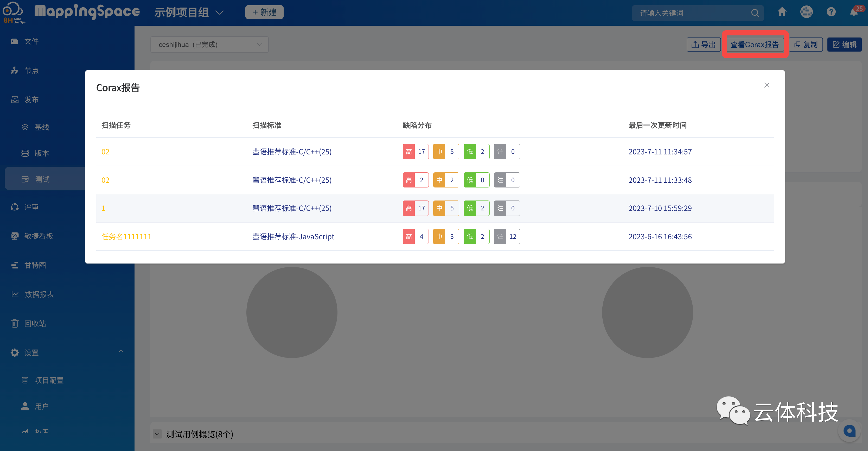Image resolution: width=868 pixels, height=451 pixels.
Task: Open 回收站 in the sidebar
Action: click(x=35, y=323)
